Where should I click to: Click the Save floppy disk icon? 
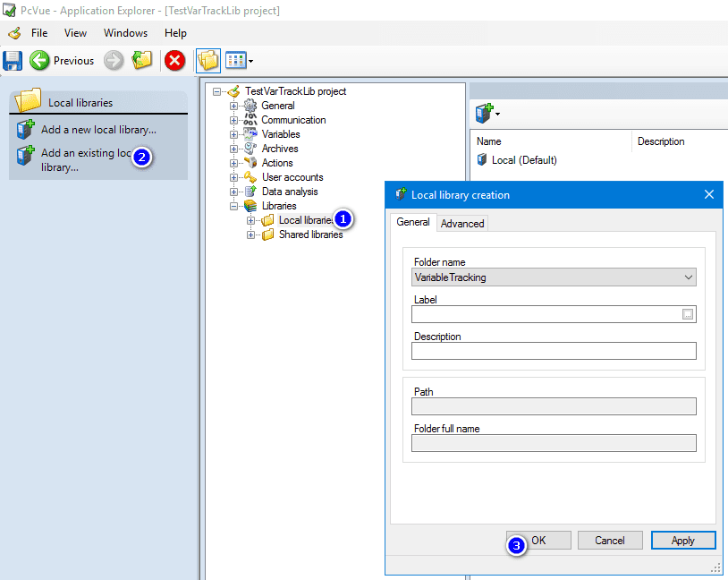pos(13,61)
